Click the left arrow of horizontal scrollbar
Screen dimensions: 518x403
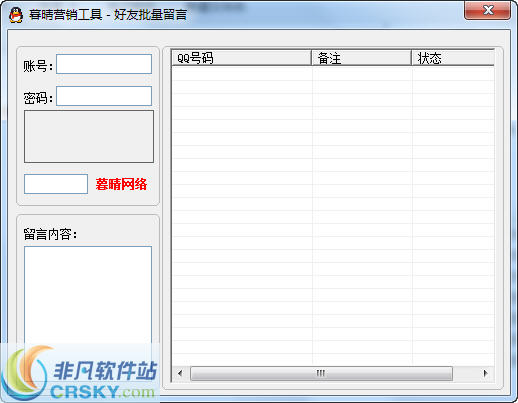[x=180, y=373]
